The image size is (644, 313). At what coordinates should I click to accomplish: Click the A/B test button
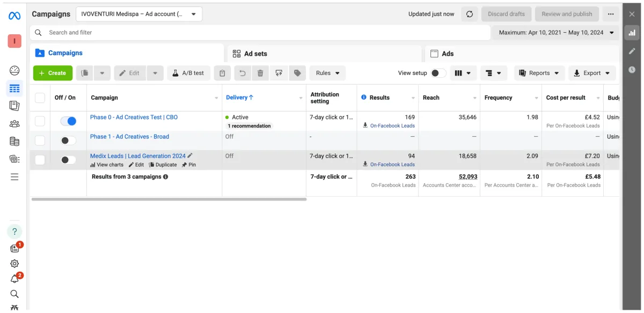click(188, 73)
